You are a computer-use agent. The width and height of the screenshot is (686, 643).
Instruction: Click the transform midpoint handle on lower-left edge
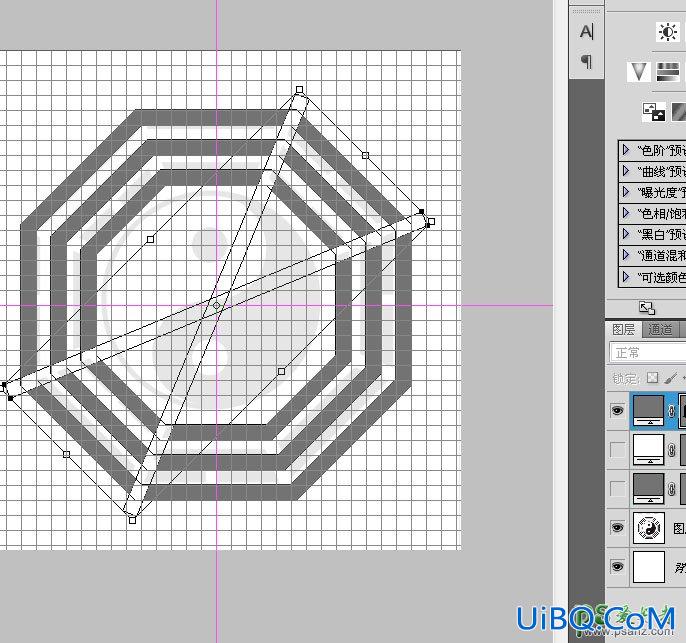[66, 454]
